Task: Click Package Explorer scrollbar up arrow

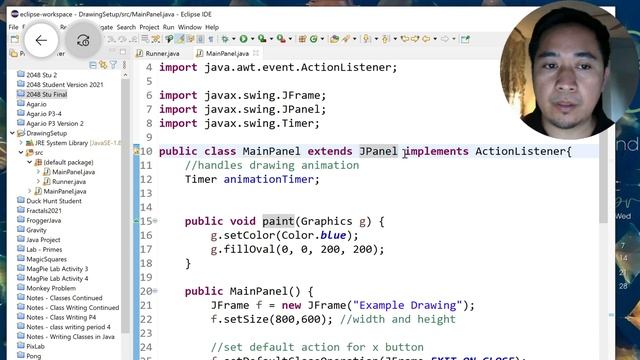Action: 125,75
